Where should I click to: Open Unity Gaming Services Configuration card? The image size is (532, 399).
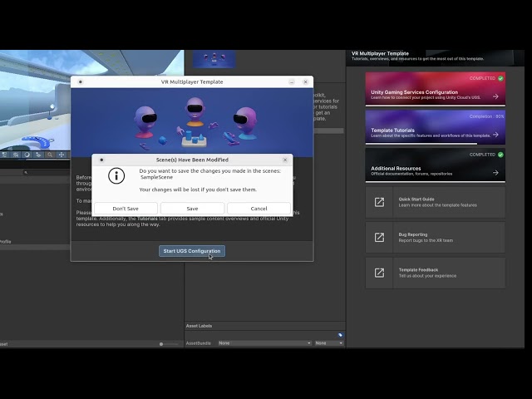pyautogui.click(x=436, y=88)
